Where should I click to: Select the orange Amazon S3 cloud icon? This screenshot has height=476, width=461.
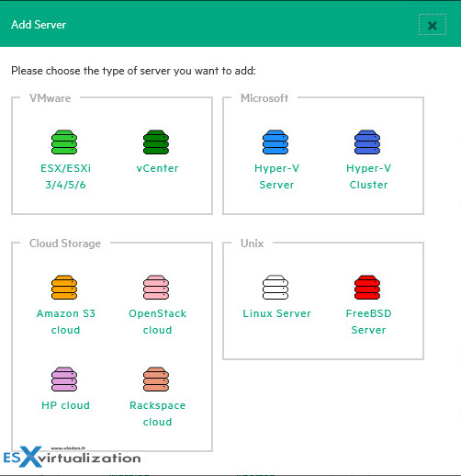coord(64,288)
